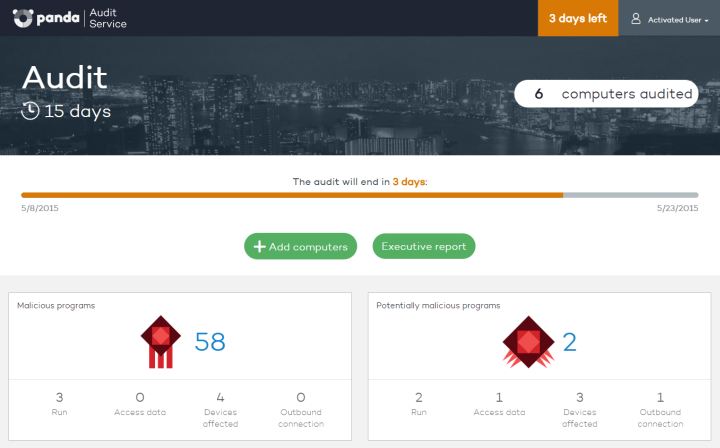Click the malicious programs bug icon
Viewport: 720px width, 448px height.
[159, 342]
